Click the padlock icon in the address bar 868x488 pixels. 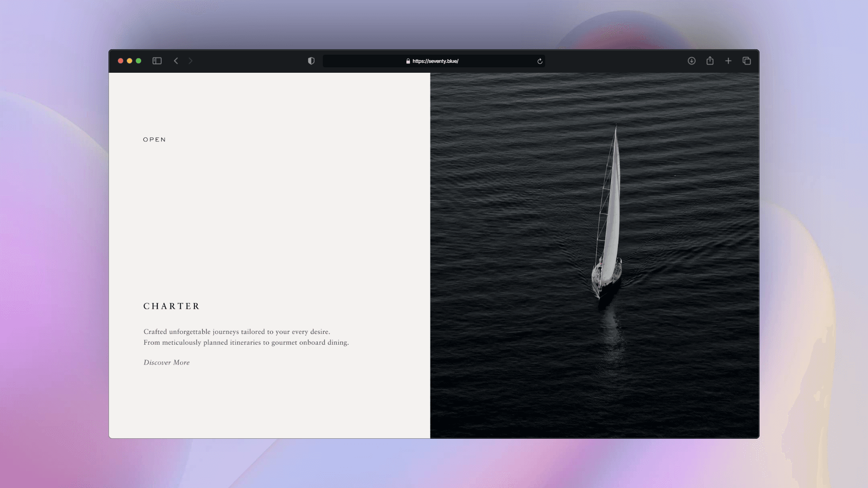407,61
